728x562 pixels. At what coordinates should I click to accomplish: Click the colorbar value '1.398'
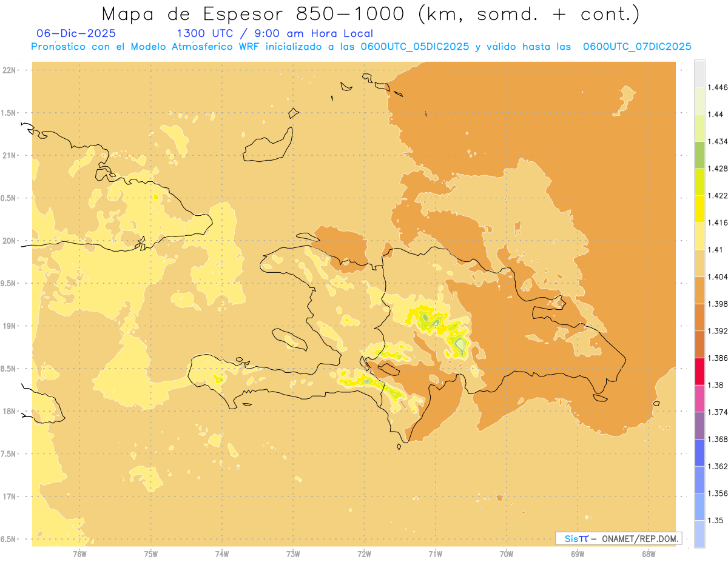[718, 304]
